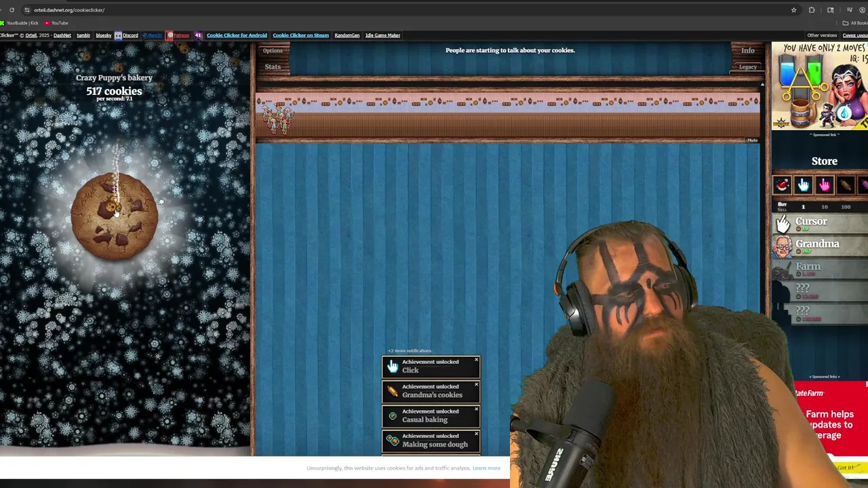Open the RandomGen link
This screenshot has width=868, height=488.
347,35
